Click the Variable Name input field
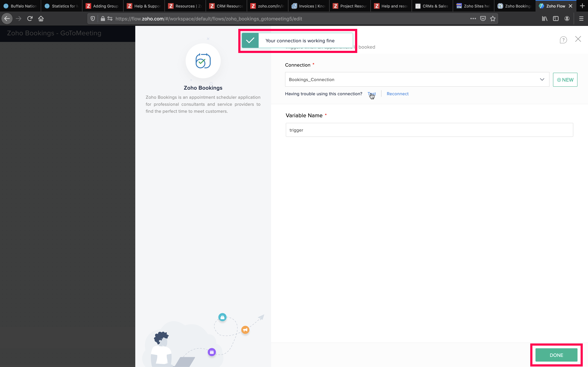 (429, 130)
